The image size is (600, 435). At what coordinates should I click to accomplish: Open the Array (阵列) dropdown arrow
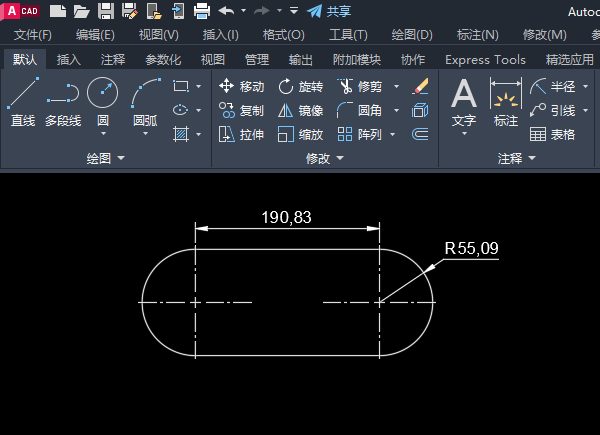pyautogui.click(x=392, y=135)
